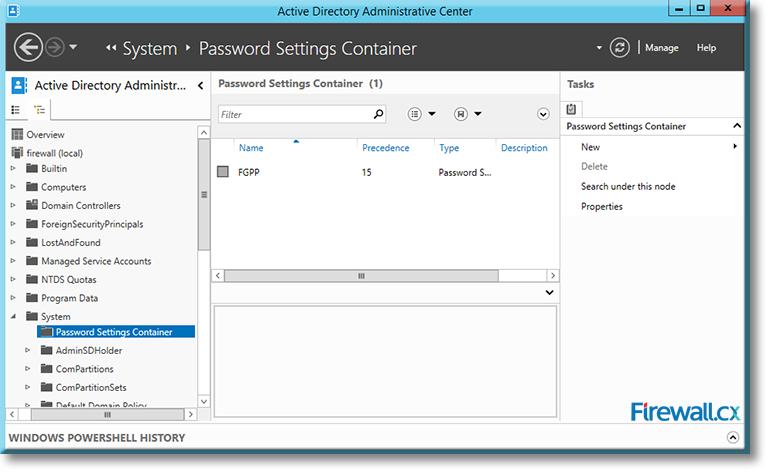Screen dimensions: 774x476
Task: Open breadcrumb chevron before System
Action: (111, 48)
